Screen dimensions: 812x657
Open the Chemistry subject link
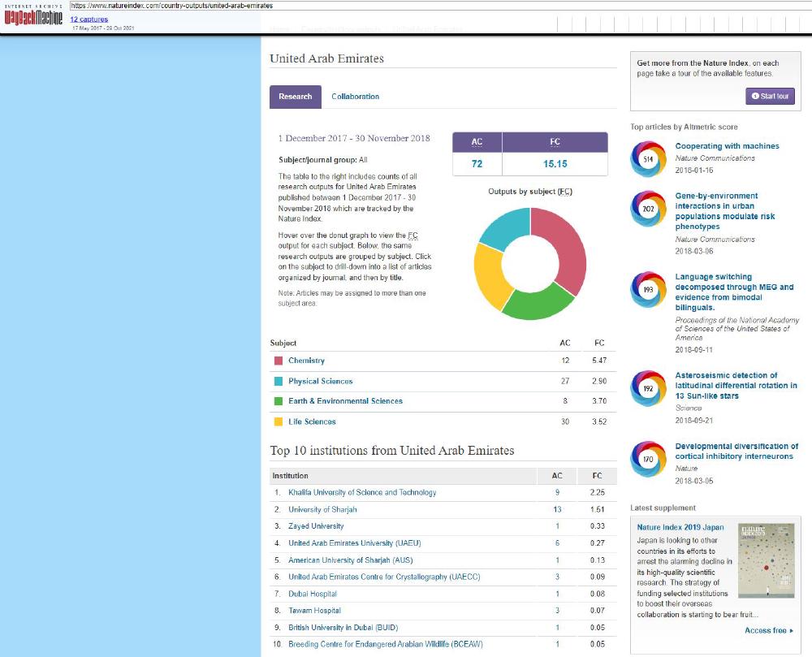tap(307, 361)
